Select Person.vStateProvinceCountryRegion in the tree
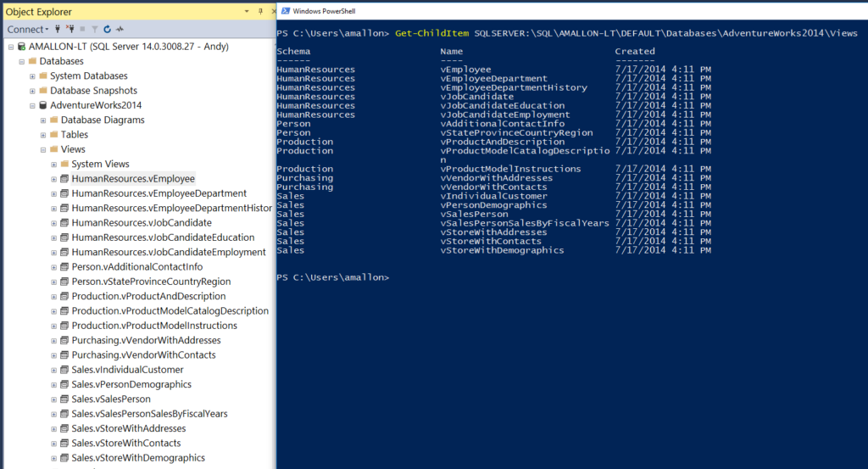The height and width of the screenshot is (469, 868). [x=151, y=282]
